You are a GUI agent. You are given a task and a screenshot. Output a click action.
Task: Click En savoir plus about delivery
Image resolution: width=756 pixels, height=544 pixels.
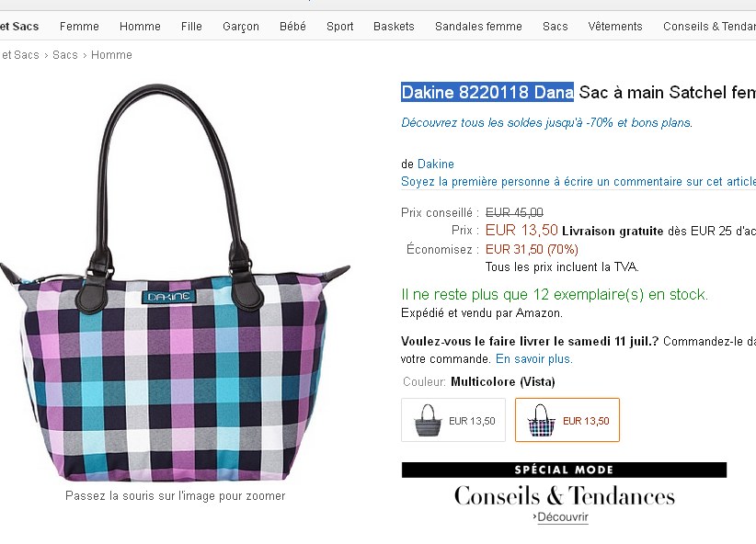coord(534,359)
